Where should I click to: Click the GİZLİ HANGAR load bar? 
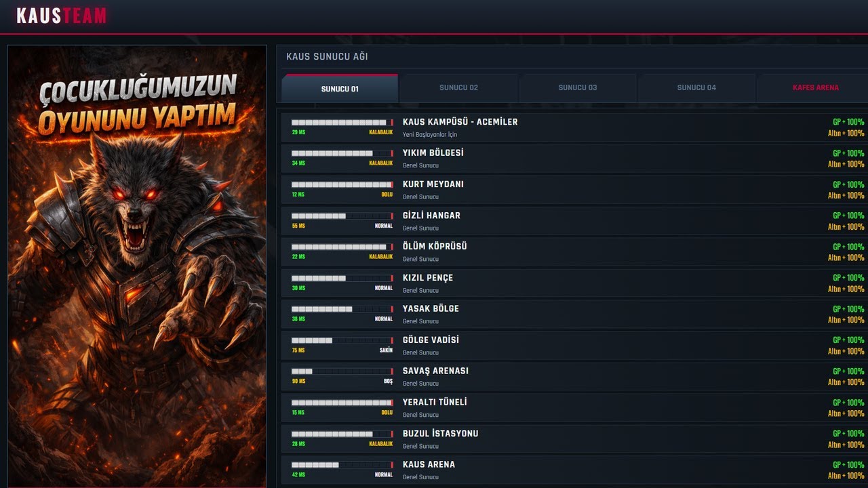342,216
